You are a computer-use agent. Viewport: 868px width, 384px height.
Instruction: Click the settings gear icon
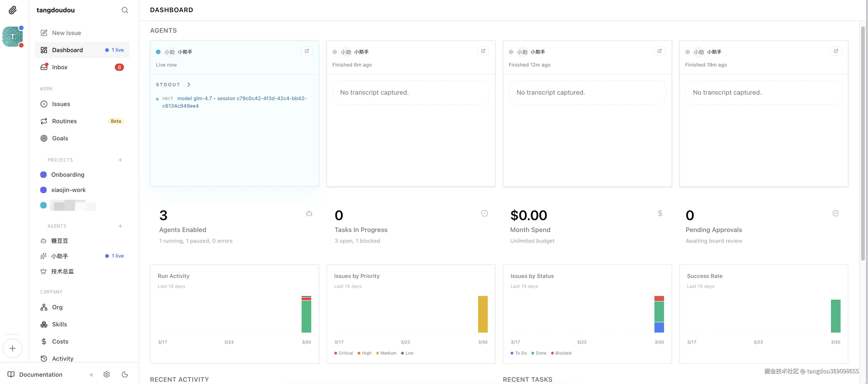[x=107, y=374]
